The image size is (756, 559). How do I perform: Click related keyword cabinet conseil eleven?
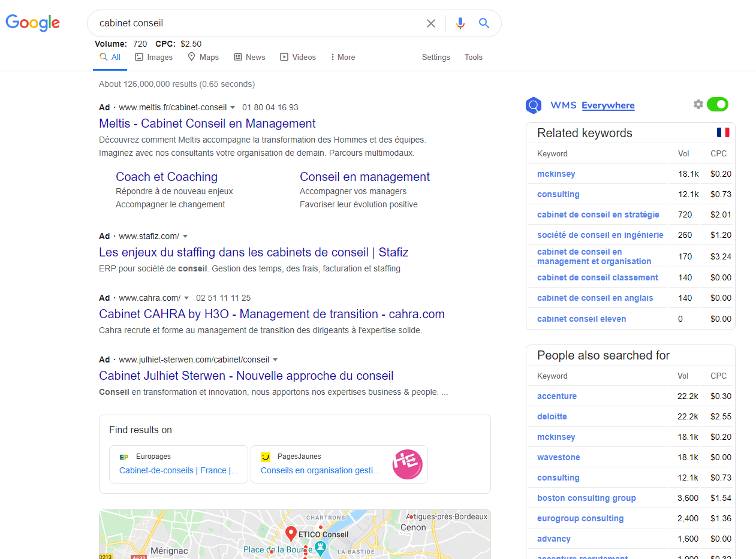[x=582, y=319]
